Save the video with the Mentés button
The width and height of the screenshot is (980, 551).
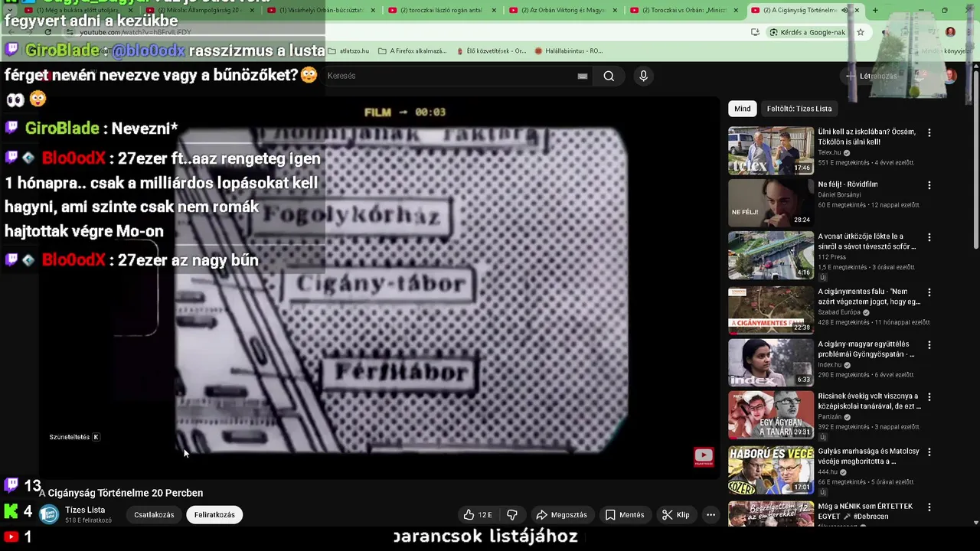(625, 515)
